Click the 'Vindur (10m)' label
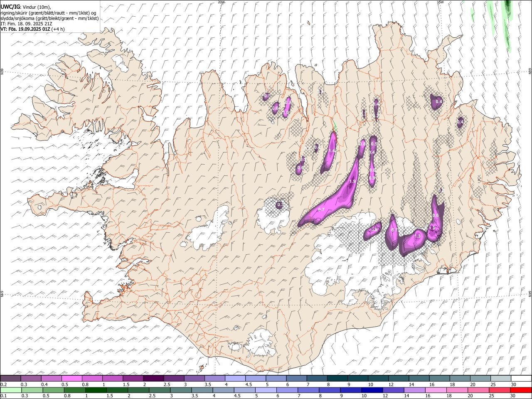This screenshot has height=399, width=532. [37, 7]
